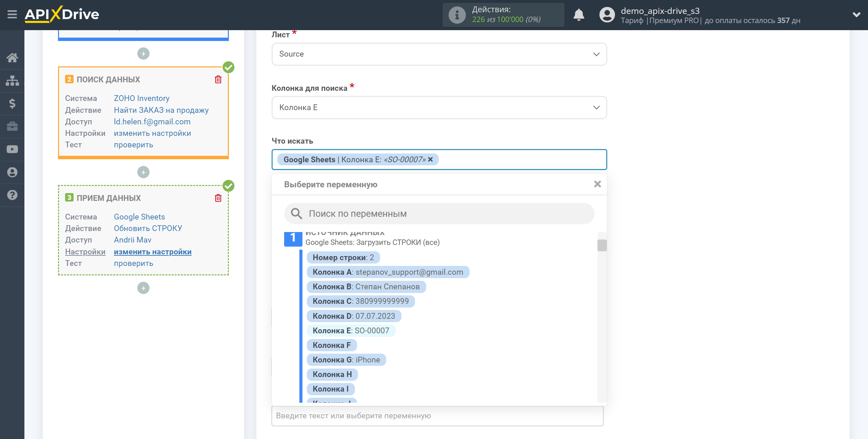Select variable Колонка F

click(332, 345)
